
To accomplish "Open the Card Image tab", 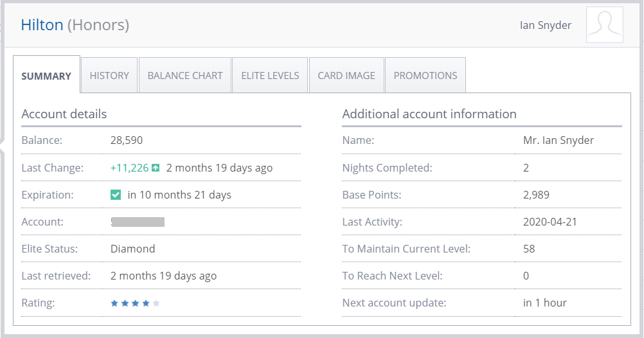I will 346,76.
